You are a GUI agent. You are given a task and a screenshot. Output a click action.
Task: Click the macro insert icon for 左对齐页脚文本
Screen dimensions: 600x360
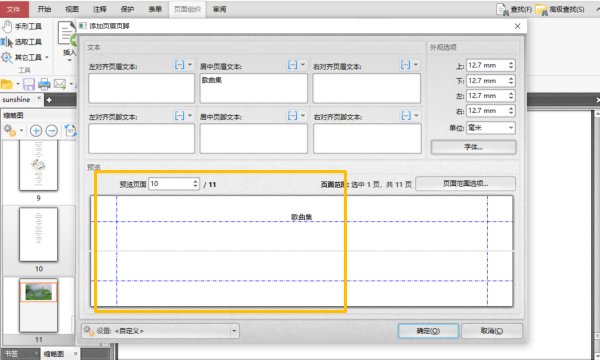179,116
